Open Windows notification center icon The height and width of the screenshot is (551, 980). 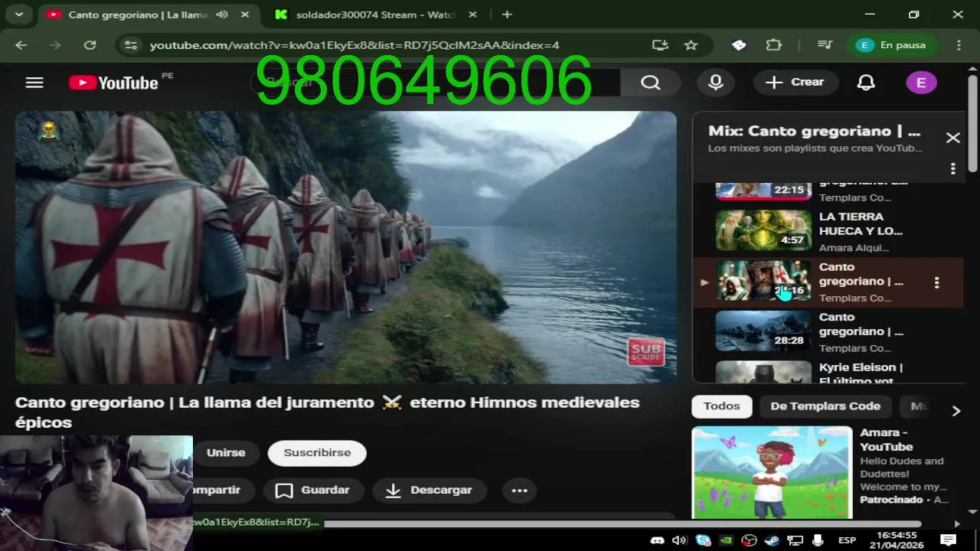[948, 540]
